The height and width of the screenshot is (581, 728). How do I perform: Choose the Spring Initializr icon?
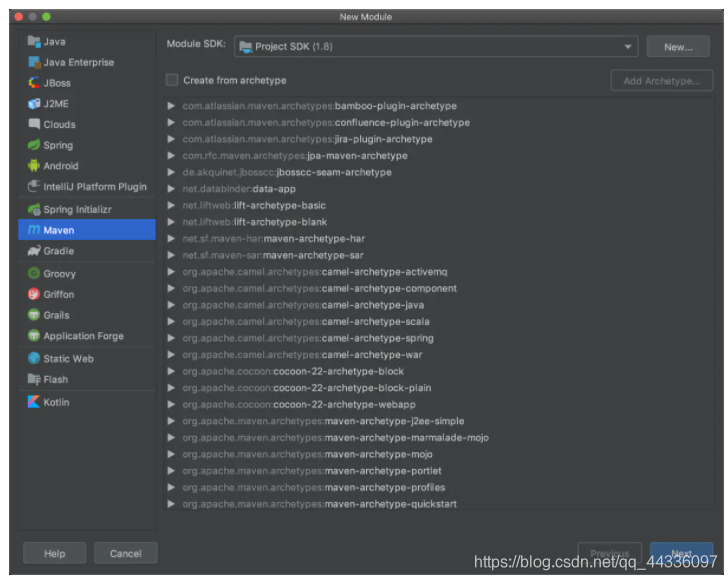point(34,209)
